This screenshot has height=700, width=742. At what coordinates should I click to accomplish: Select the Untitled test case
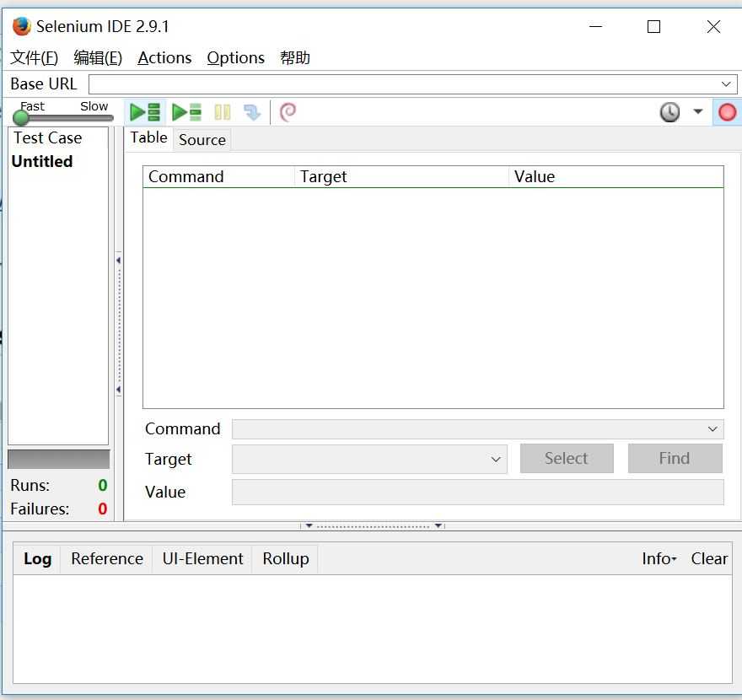(x=42, y=161)
